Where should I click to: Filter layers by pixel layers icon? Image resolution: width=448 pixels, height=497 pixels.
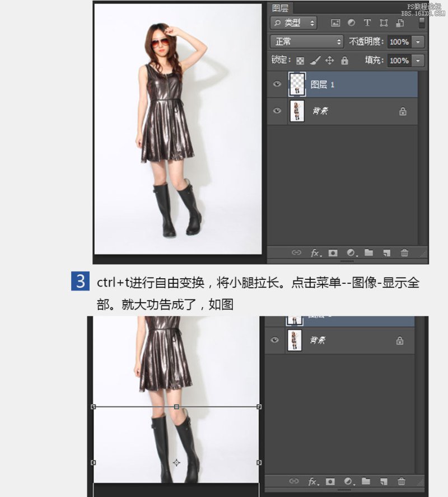[335, 23]
